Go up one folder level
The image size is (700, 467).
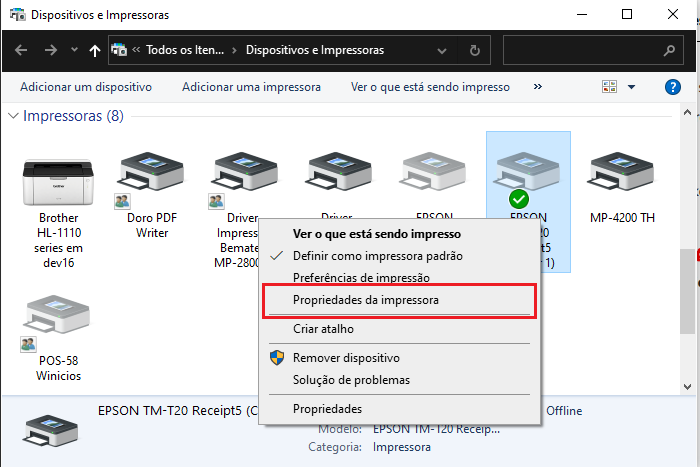point(95,50)
